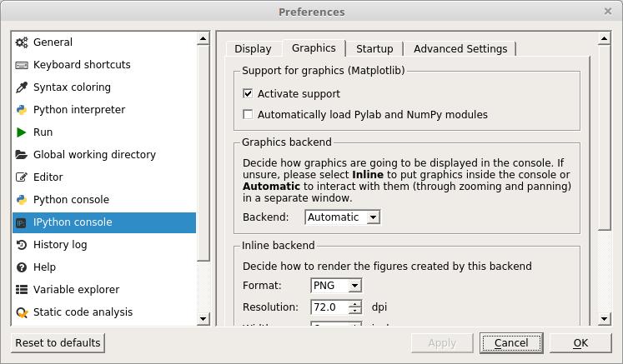Uncheck the Activate support checkbox
Image resolution: width=623 pixels, height=364 pixels.
(248, 94)
